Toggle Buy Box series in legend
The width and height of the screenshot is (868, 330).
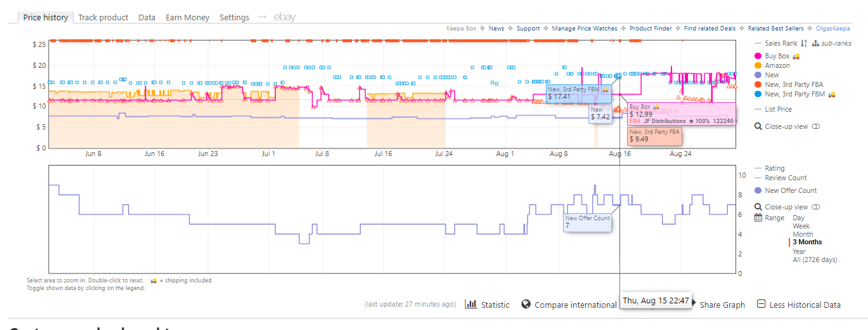click(777, 56)
